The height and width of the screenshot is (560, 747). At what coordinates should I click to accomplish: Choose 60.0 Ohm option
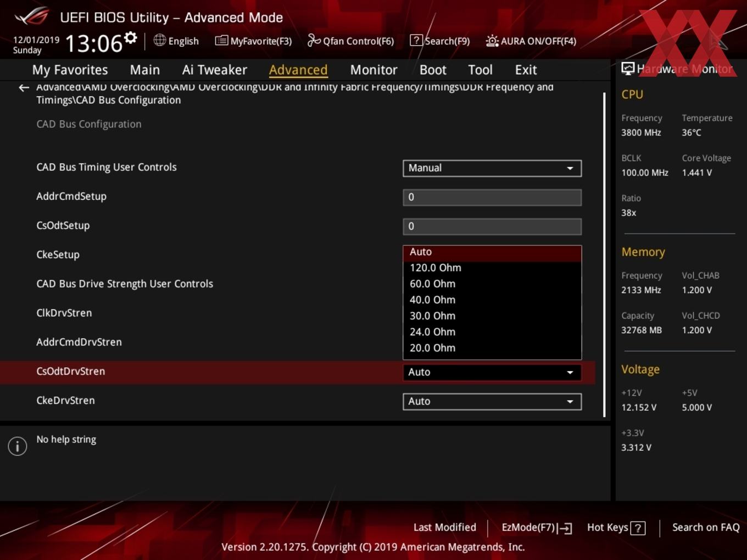click(492, 284)
